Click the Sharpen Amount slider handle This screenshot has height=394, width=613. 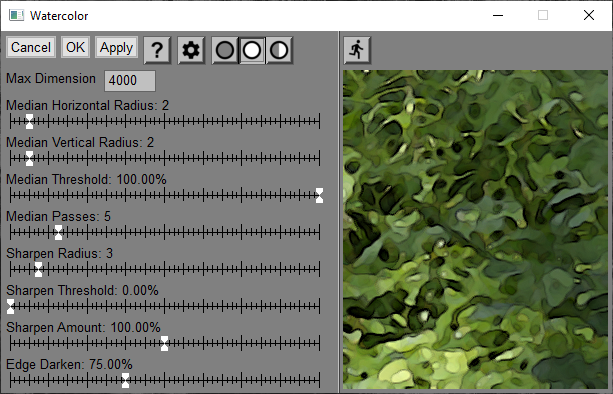[165, 343]
